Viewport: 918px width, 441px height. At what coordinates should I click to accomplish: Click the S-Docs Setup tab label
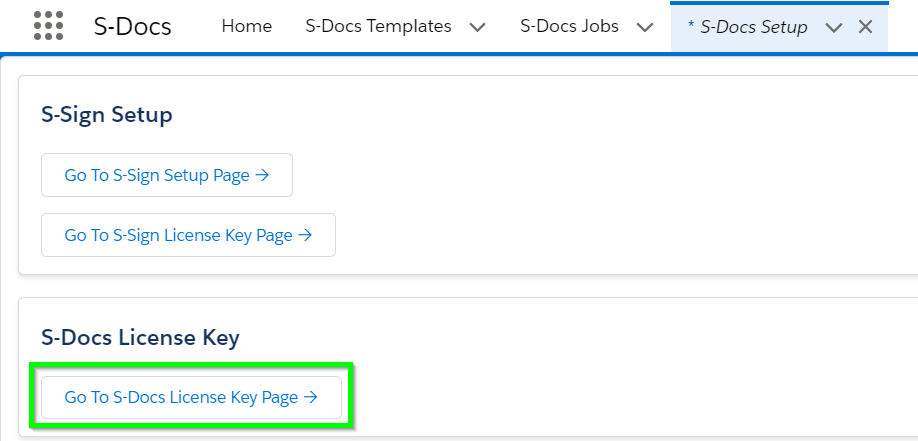(x=753, y=27)
